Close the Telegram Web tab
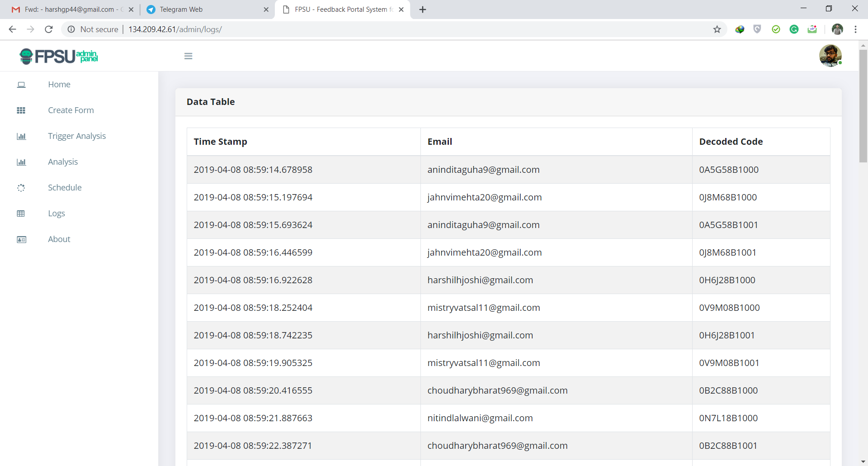The image size is (868, 466). (266, 10)
